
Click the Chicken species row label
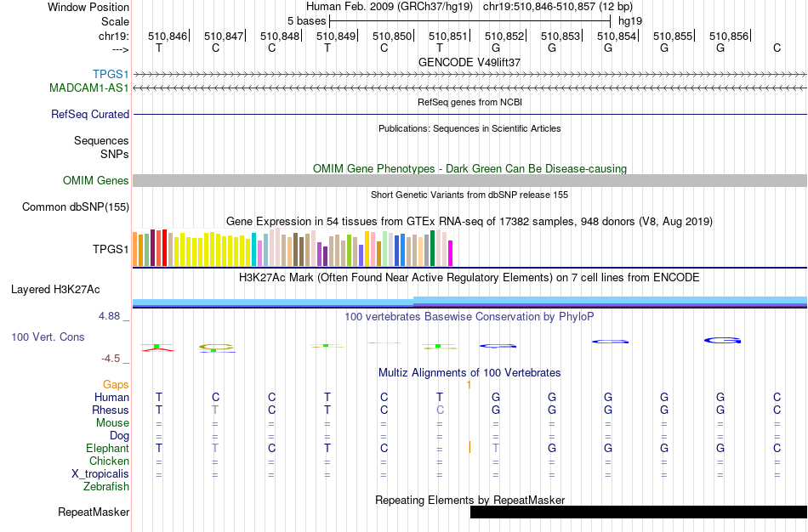tap(109, 461)
